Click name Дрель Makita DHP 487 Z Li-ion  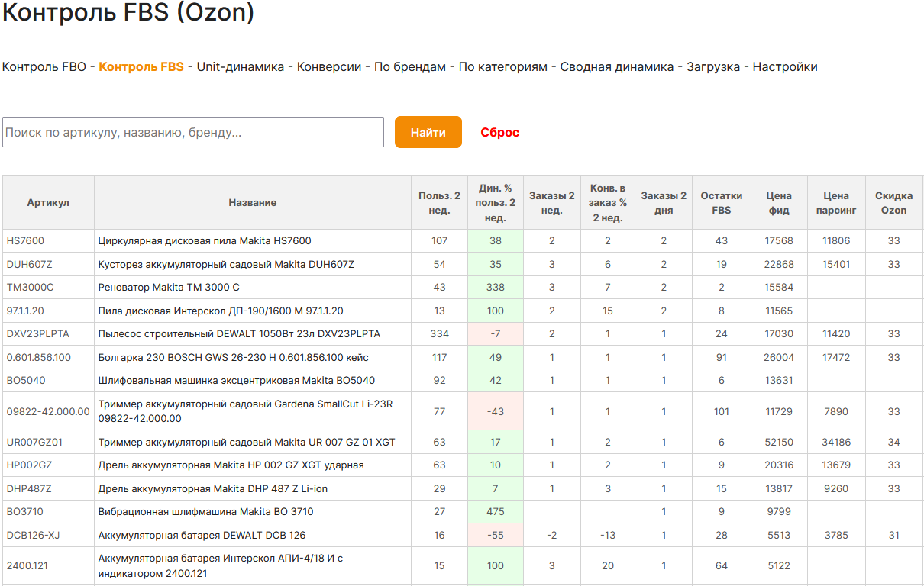coord(213,489)
